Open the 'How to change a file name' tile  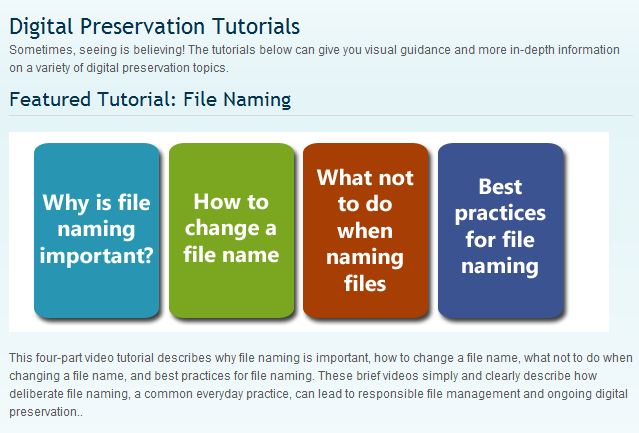click(x=231, y=230)
